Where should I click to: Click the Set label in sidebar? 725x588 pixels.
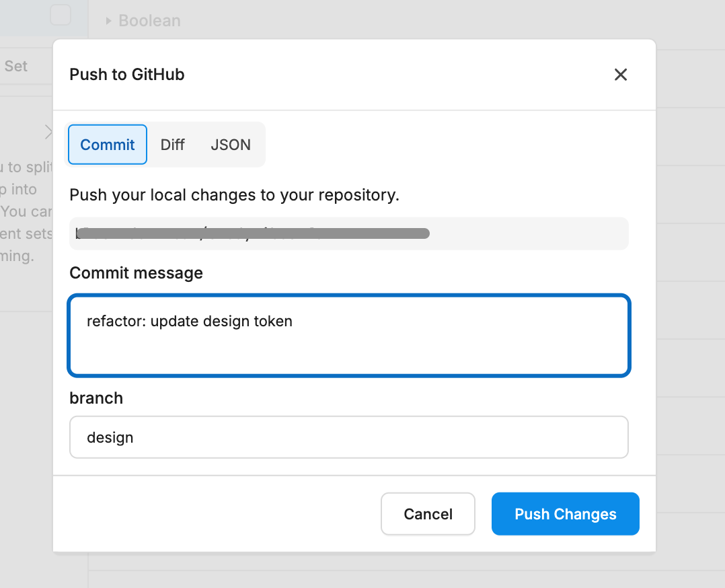pos(16,66)
